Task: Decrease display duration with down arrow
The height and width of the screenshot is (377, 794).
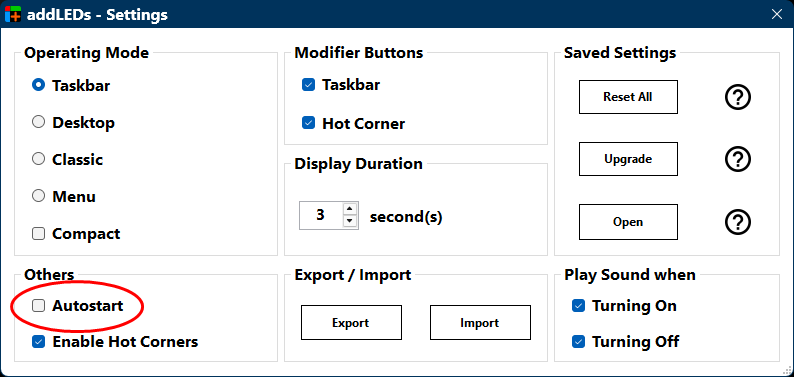Action: [x=350, y=221]
